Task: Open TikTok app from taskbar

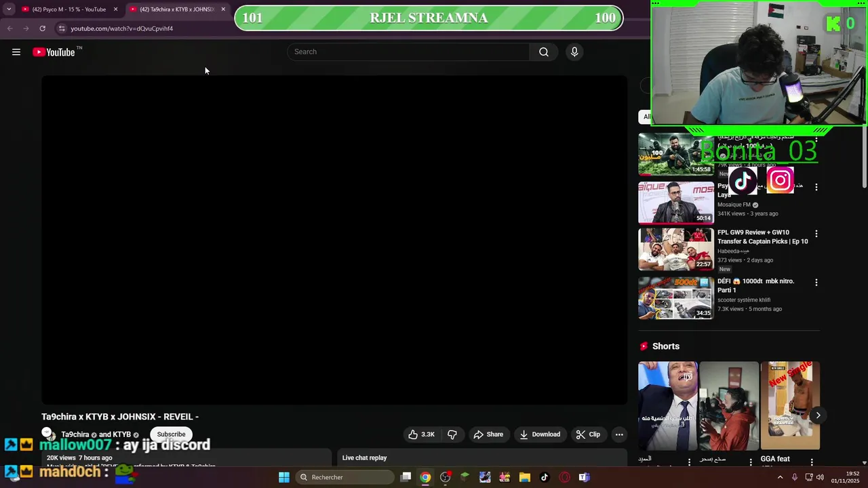Action: point(545,477)
